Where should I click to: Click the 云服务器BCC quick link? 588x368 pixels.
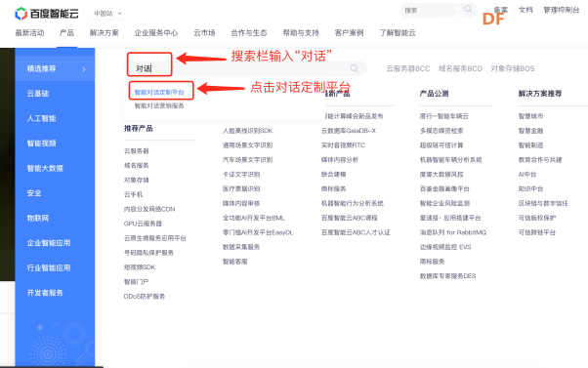pos(408,68)
